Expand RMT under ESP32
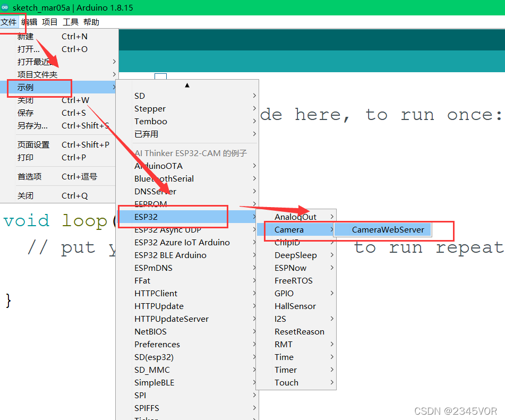The height and width of the screenshot is (420, 505). pyautogui.click(x=296, y=344)
